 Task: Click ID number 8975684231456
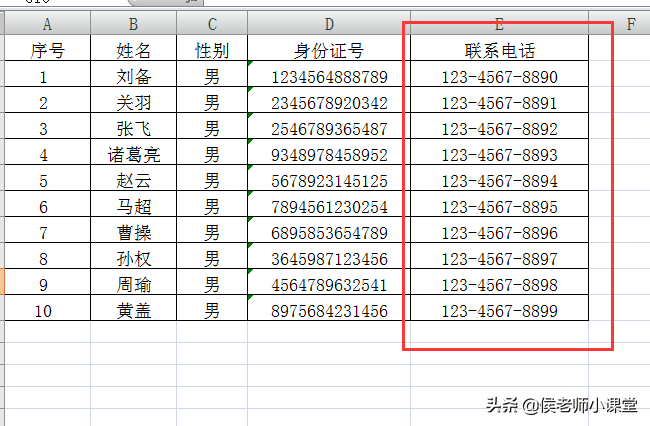click(x=329, y=307)
